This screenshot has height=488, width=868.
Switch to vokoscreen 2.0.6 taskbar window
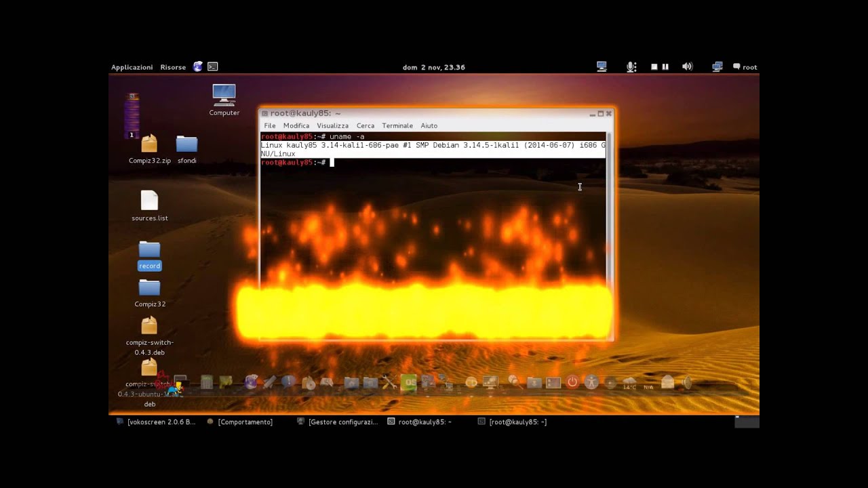[156, 422]
